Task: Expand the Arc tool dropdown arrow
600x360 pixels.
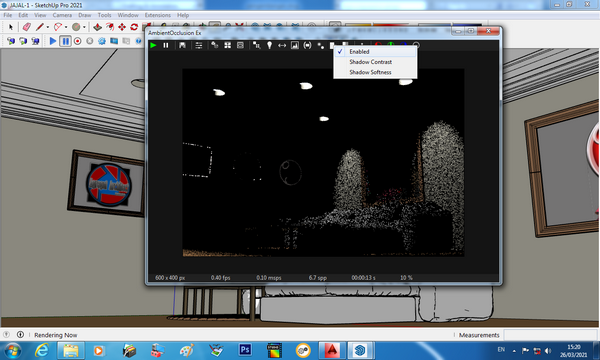Action: coord(66,28)
